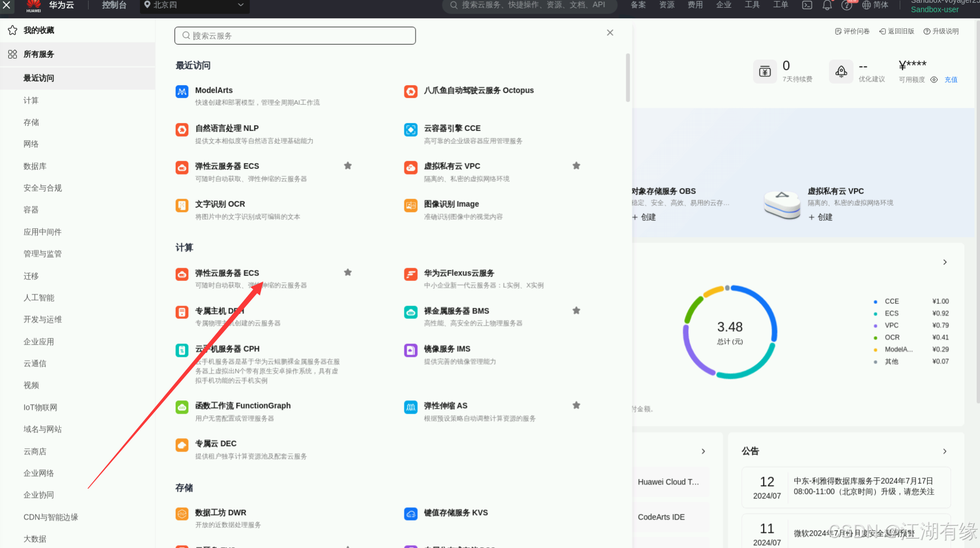Open the July 12 database upgrade announcement

pos(846,487)
